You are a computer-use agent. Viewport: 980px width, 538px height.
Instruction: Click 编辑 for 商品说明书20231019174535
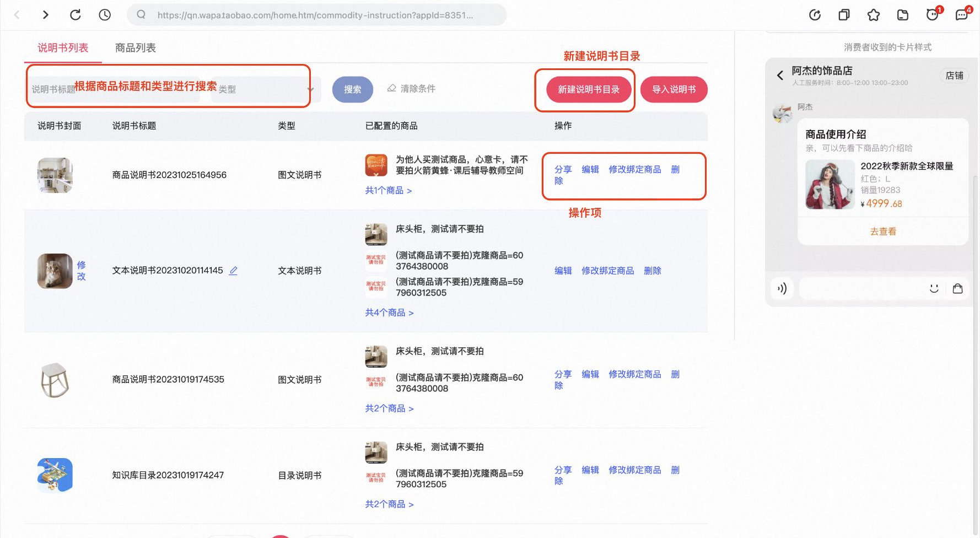point(590,374)
